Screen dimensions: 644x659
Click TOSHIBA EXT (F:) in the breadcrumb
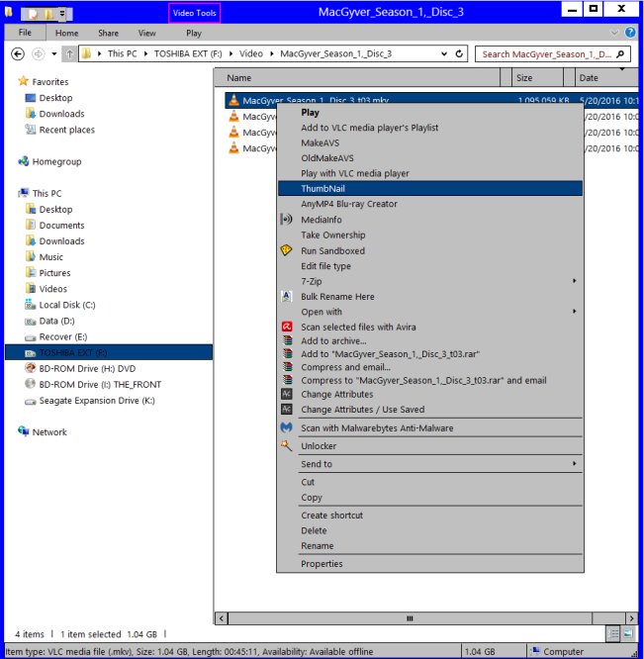pyautogui.click(x=188, y=53)
